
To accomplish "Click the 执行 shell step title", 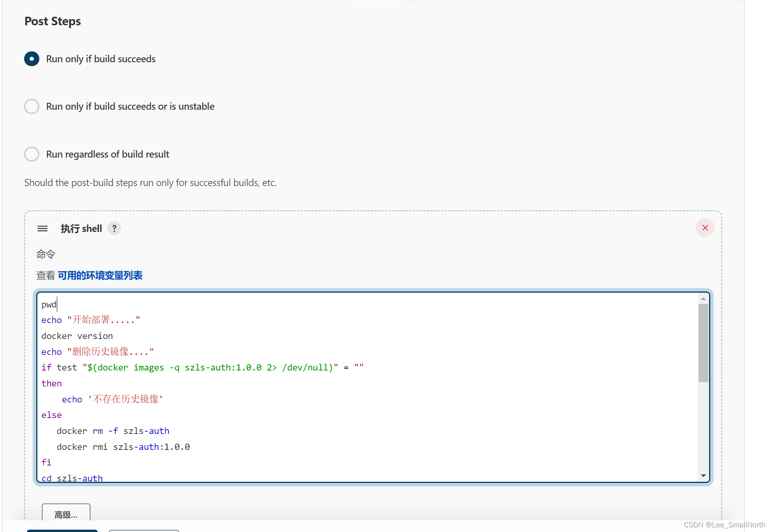I will coord(81,228).
